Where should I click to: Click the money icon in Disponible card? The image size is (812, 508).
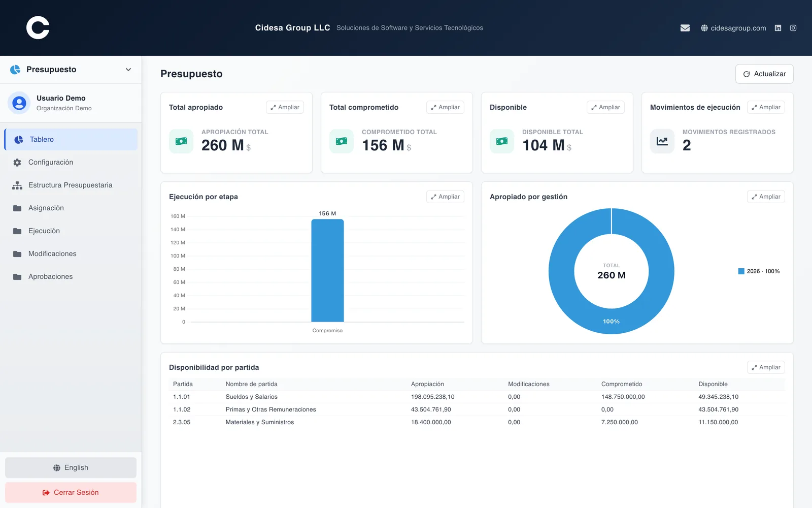(502, 141)
